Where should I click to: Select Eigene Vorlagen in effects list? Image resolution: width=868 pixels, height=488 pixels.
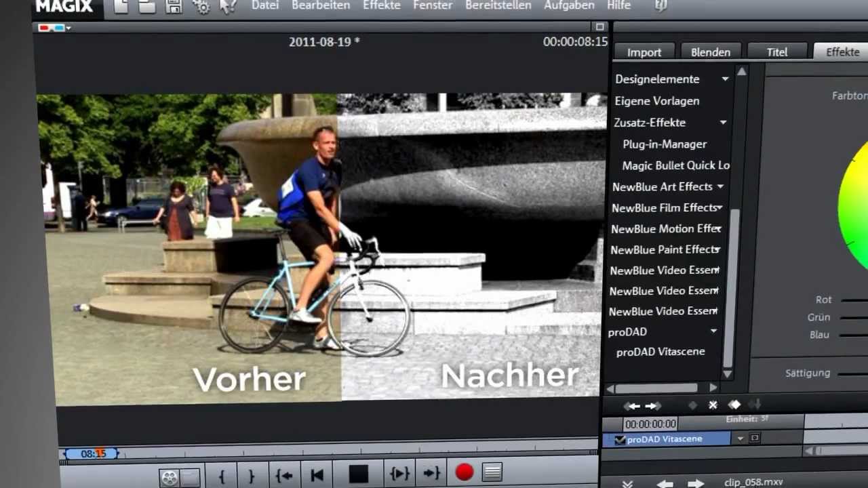point(656,101)
